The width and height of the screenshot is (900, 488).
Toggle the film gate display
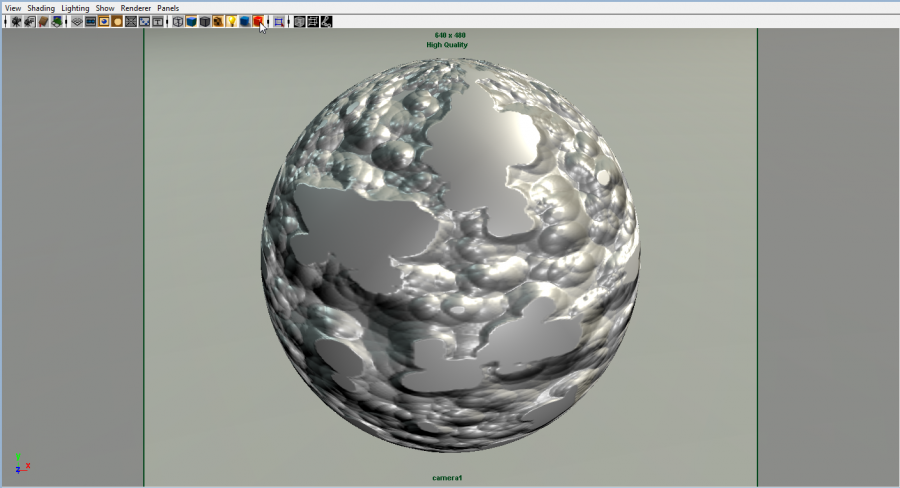(90, 21)
